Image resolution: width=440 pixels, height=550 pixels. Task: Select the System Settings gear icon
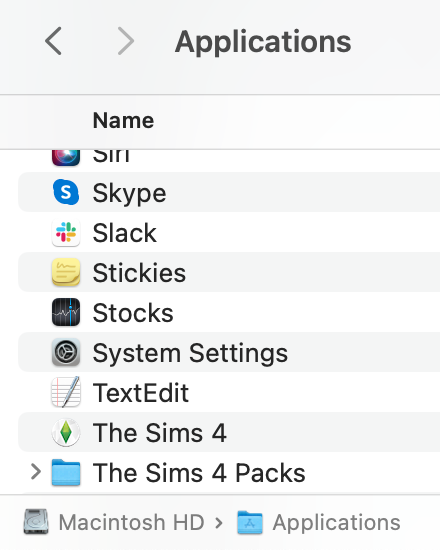[66, 352]
